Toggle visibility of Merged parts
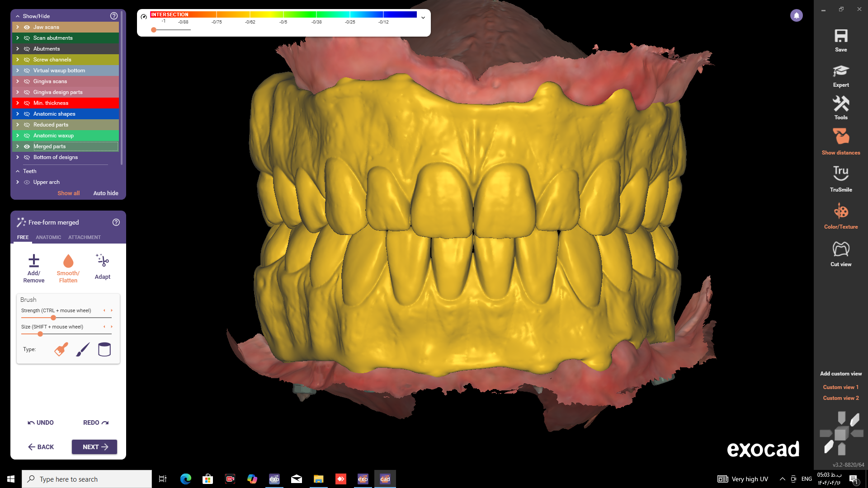Image resolution: width=868 pixels, height=488 pixels. [x=27, y=146]
